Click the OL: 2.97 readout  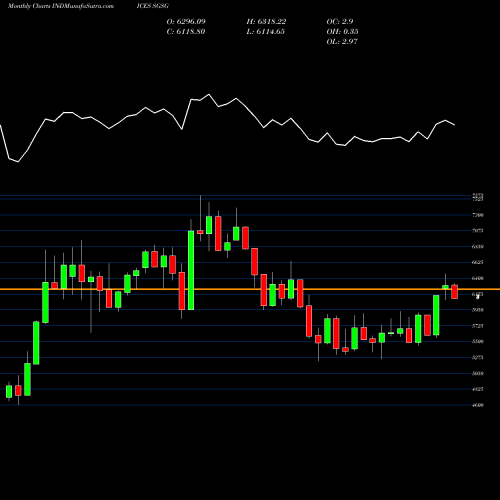pos(342,42)
